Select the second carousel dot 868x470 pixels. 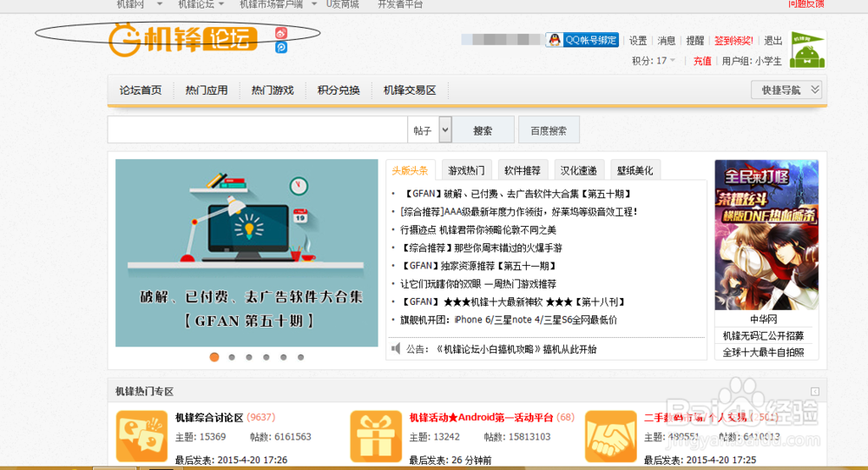tap(232, 357)
